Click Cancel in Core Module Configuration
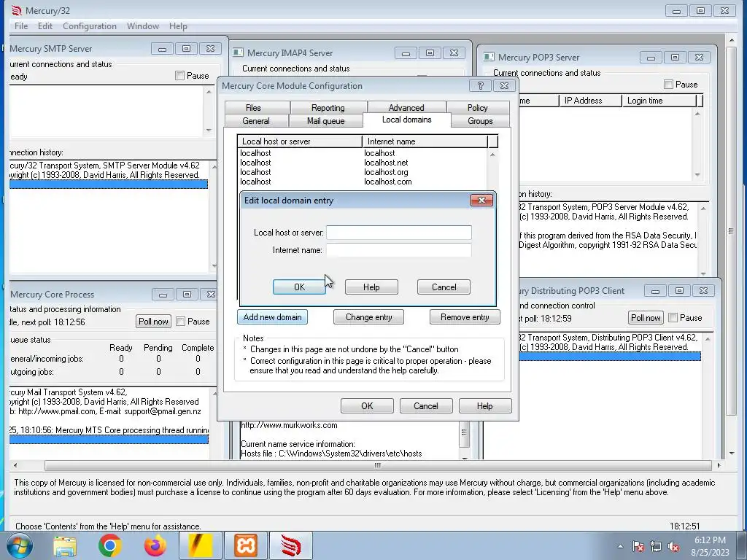The width and height of the screenshot is (747, 560). pyautogui.click(x=426, y=405)
